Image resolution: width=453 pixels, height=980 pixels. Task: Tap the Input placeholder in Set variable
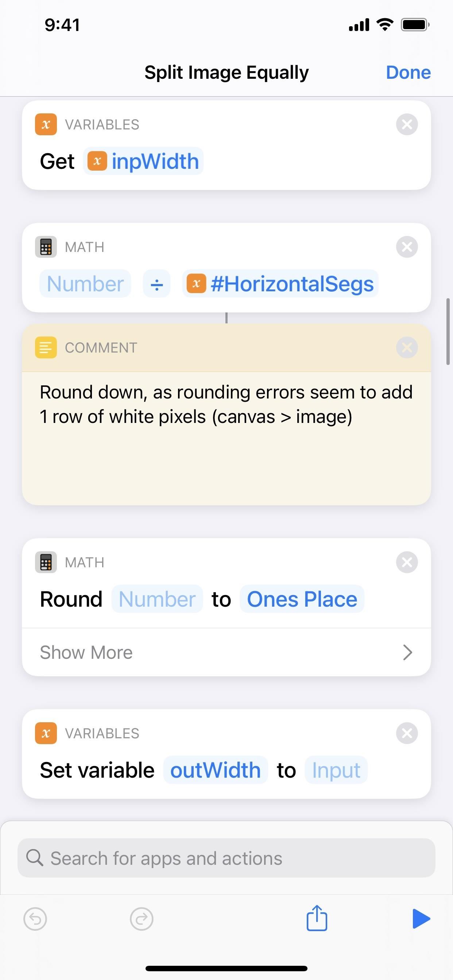coord(336,770)
